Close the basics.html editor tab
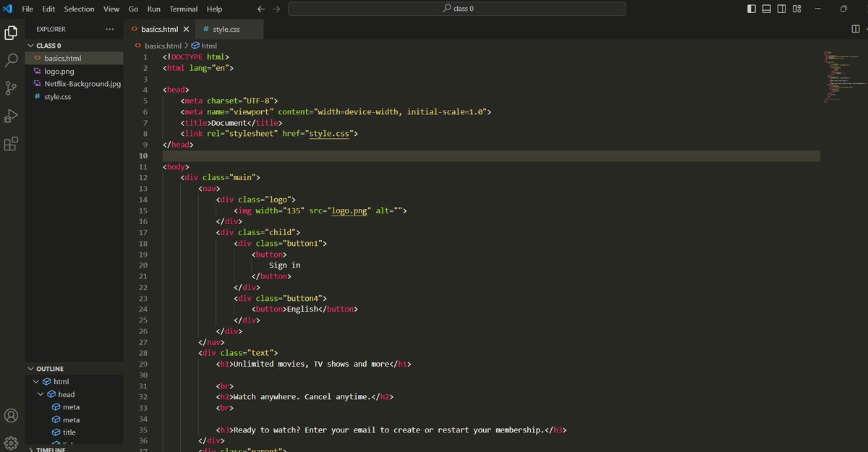Viewport: 868px width, 452px height. coord(186,30)
